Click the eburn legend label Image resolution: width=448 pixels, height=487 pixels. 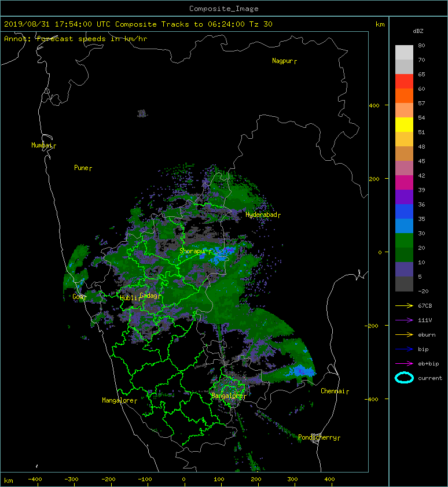coord(427,334)
